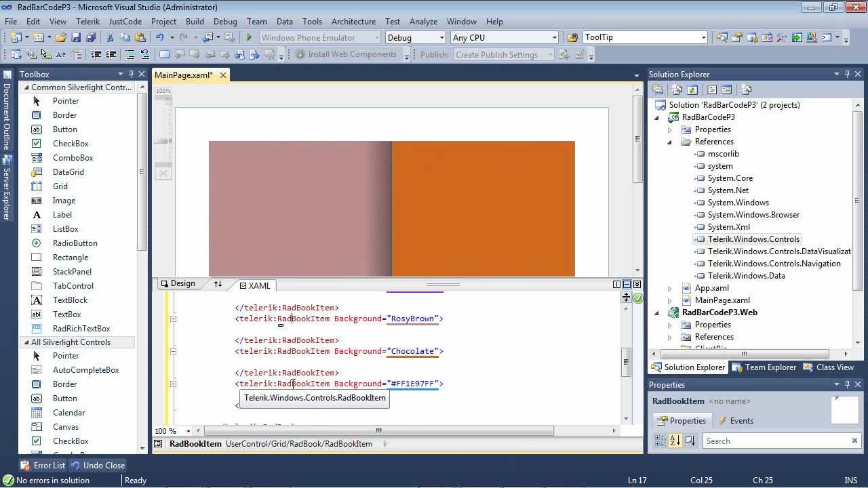Open the Telerik menu

click(87, 22)
